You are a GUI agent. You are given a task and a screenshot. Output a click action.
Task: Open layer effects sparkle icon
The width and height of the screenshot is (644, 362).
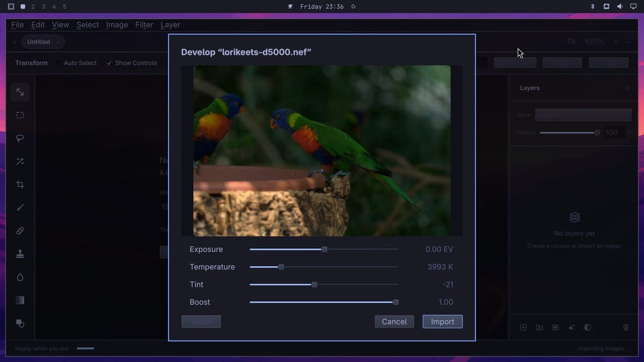(572, 327)
